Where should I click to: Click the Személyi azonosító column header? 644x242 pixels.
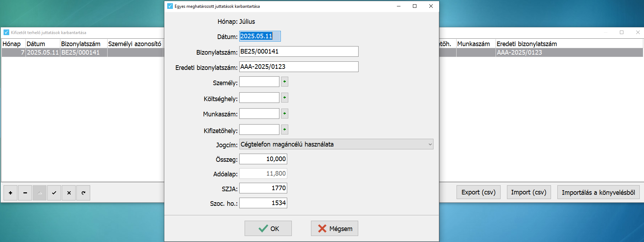pyautogui.click(x=135, y=44)
